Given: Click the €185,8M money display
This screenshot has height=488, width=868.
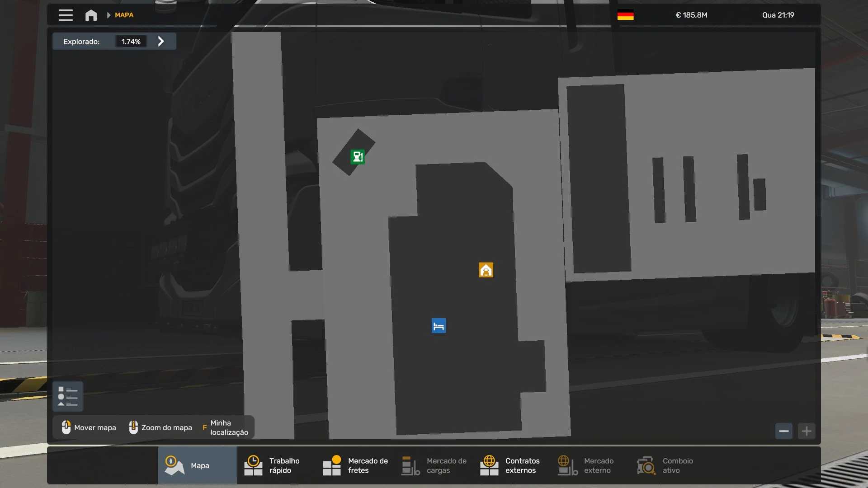Looking at the screenshot, I should (x=691, y=15).
